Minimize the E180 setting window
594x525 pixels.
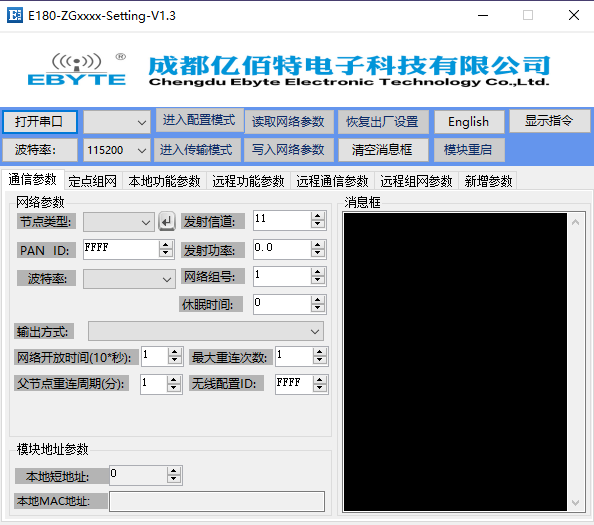click(x=483, y=16)
